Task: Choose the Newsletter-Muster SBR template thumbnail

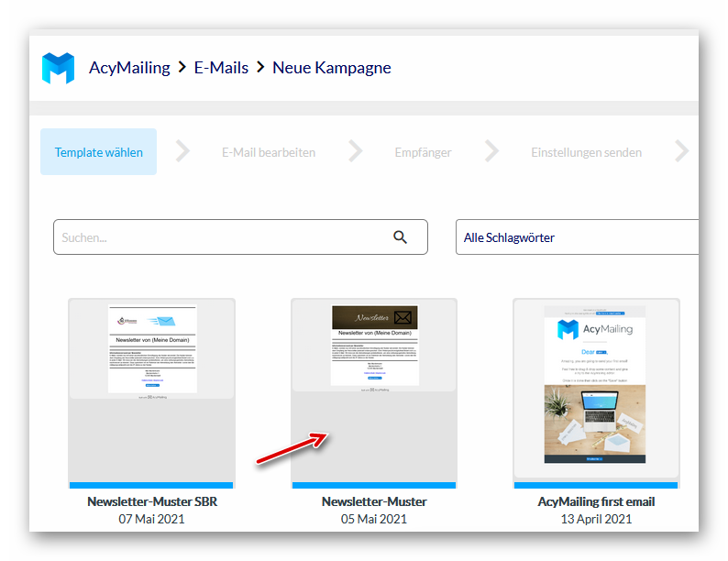Action: [x=151, y=390]
